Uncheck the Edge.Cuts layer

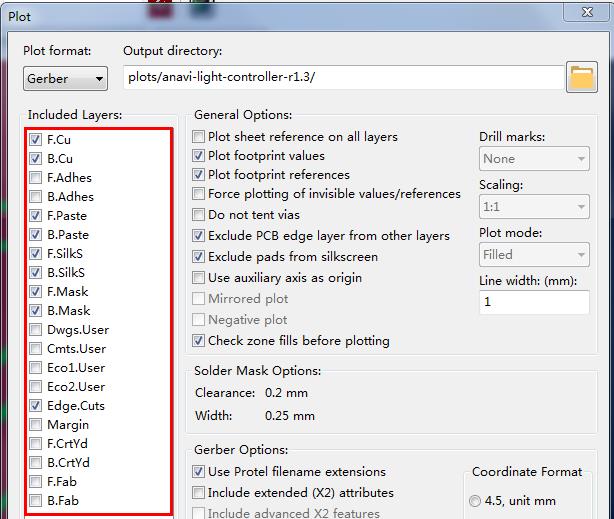click(35, 405)
